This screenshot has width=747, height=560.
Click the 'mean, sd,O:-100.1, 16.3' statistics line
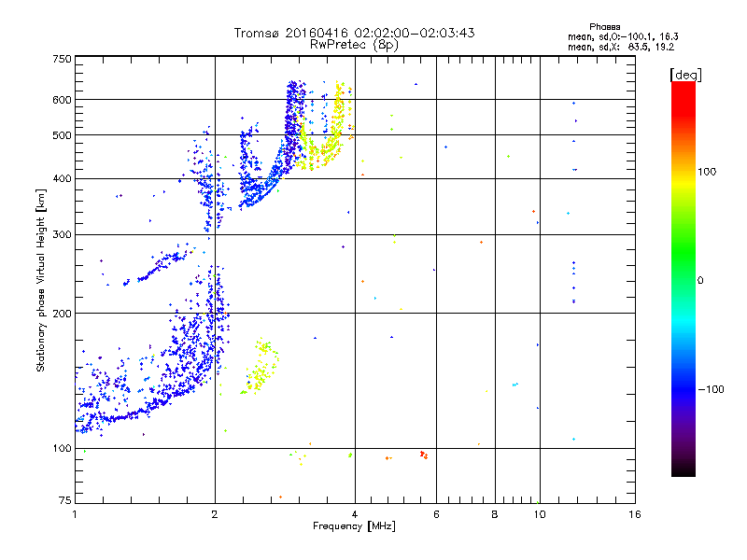(x=623, y=36)
